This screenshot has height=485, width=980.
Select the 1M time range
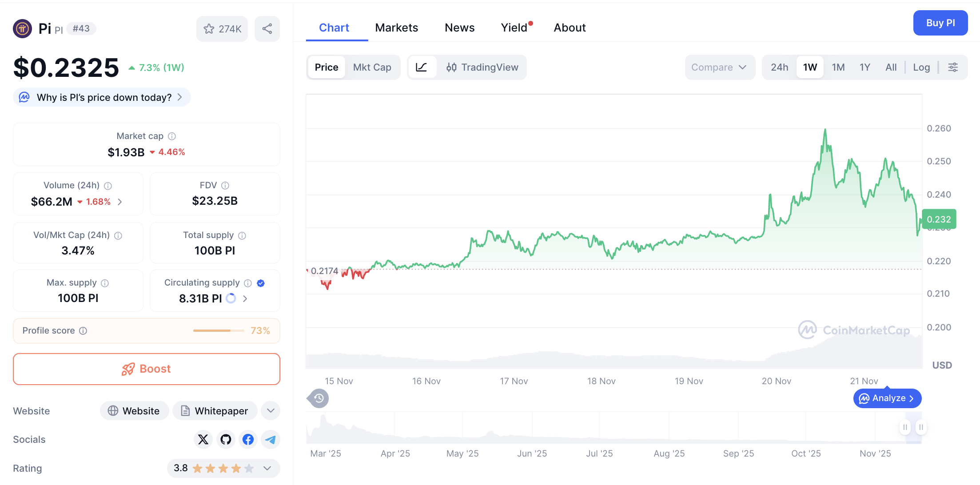(838, 67)
